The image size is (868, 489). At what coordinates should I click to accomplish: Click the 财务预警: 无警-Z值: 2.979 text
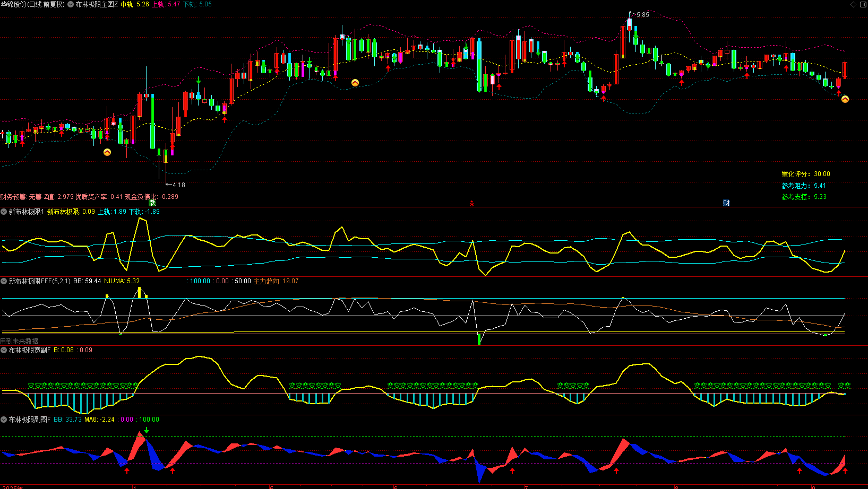point(37,197)
